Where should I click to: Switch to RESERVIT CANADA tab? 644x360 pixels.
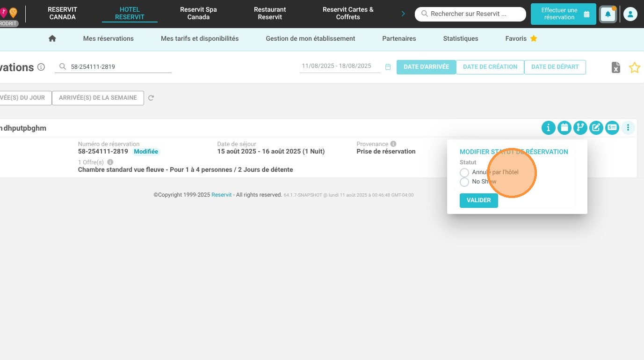(x=62, y=13)
